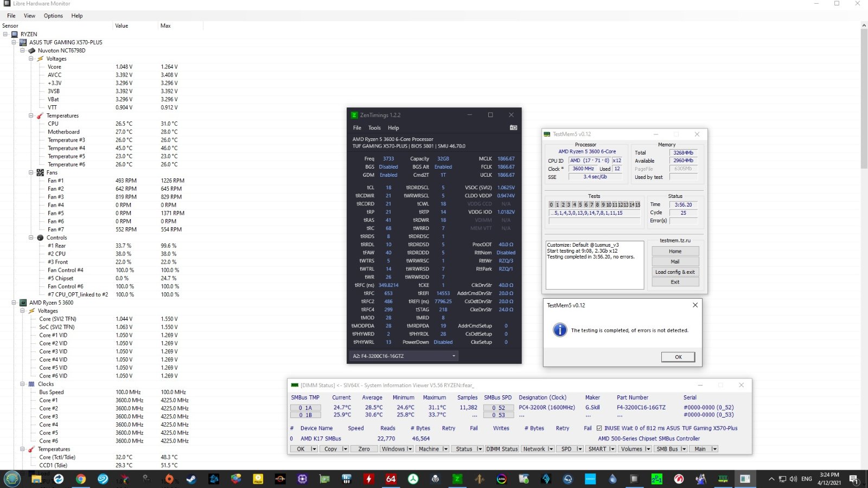
Task: Click the Aura RGB ring taskbar icon
Action: point(501,479)
